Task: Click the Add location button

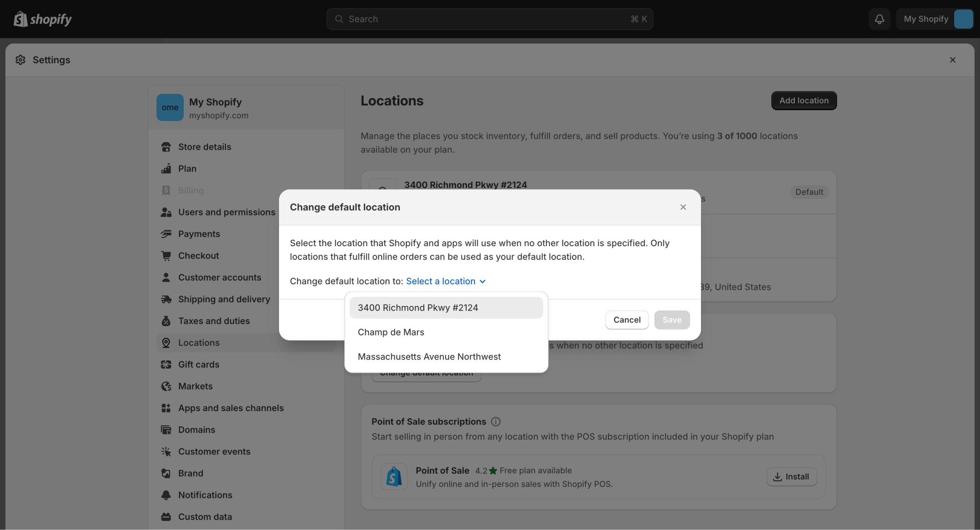Action: tap(804, 101)
